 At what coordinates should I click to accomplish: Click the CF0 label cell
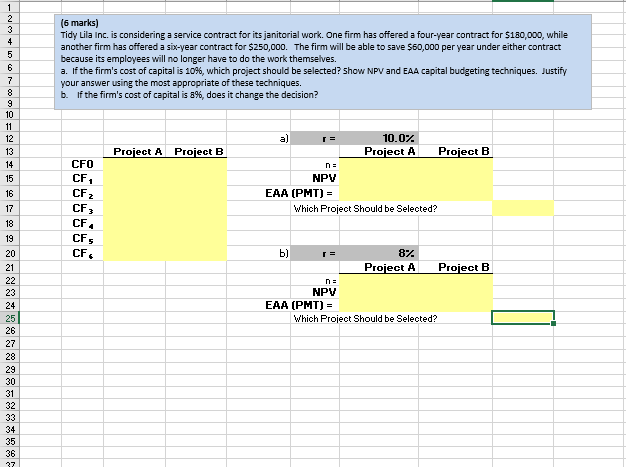pos(82,164)
